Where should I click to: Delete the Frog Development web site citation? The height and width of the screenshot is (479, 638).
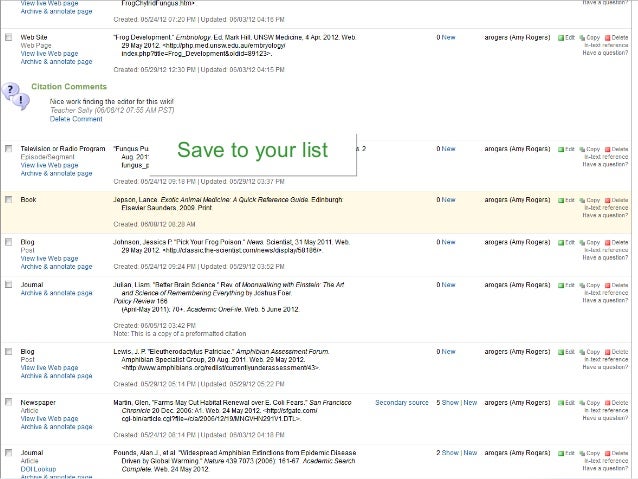pyautogui.click(x=616, y=37)
